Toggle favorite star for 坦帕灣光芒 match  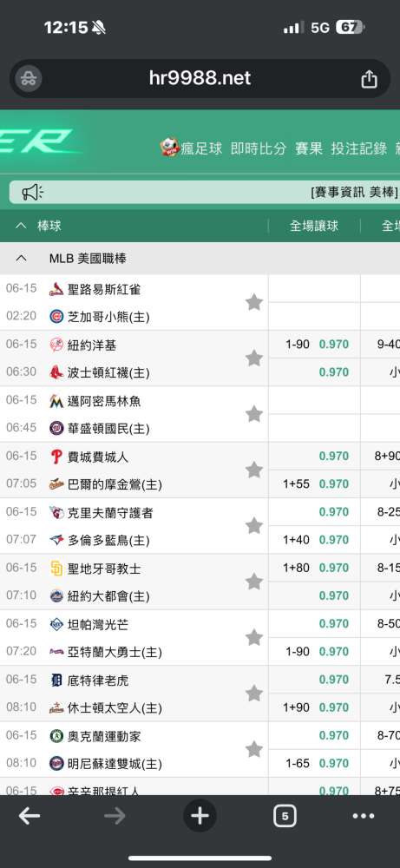coord(254,638)
